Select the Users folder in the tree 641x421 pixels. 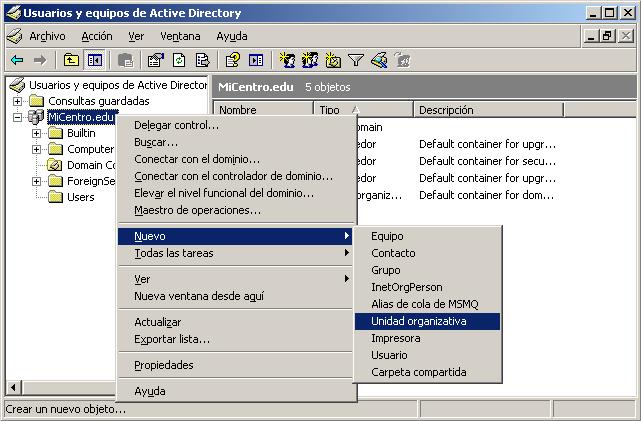(x=80, y=197)
